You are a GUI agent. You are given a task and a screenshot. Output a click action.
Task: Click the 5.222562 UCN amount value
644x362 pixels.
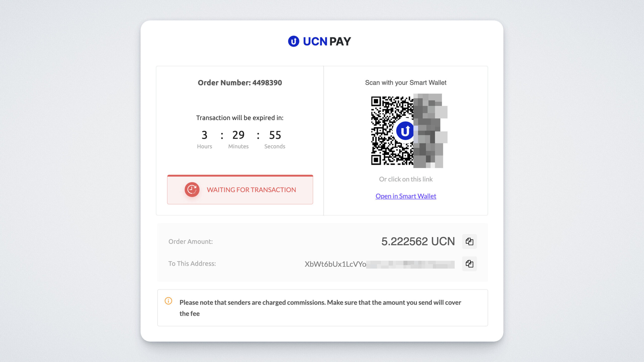(418, 241)
